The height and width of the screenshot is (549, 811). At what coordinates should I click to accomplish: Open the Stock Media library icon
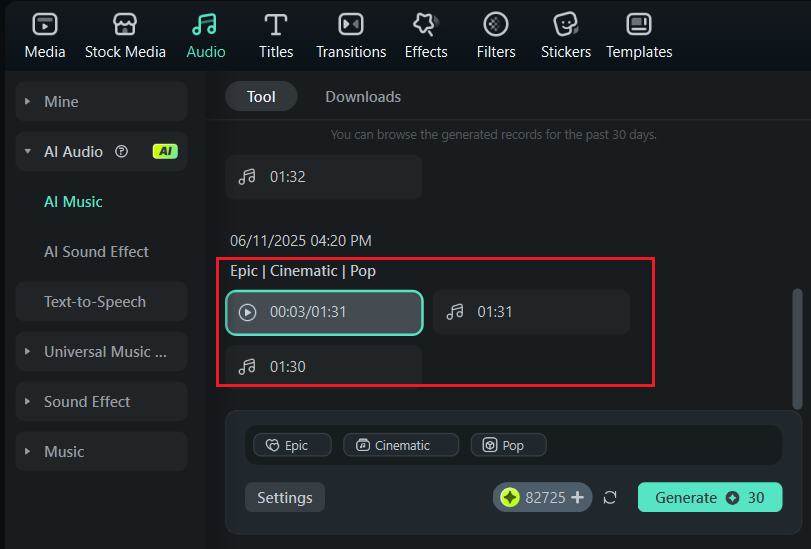pyautogui.click(x=125, y=24)
